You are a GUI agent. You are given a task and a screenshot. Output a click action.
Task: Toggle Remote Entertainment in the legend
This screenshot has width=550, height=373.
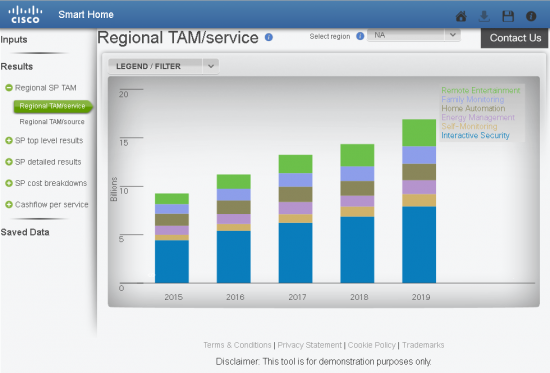click(481, 91)
